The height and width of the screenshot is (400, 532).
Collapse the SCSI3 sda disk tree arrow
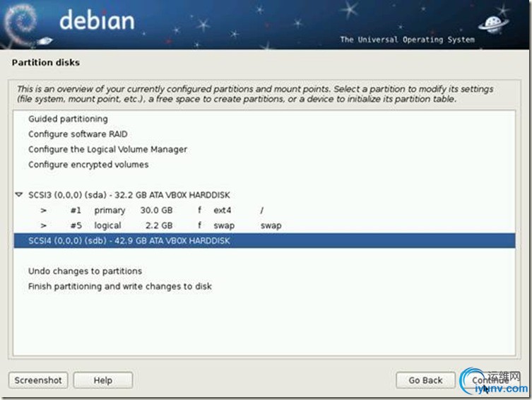19,195
